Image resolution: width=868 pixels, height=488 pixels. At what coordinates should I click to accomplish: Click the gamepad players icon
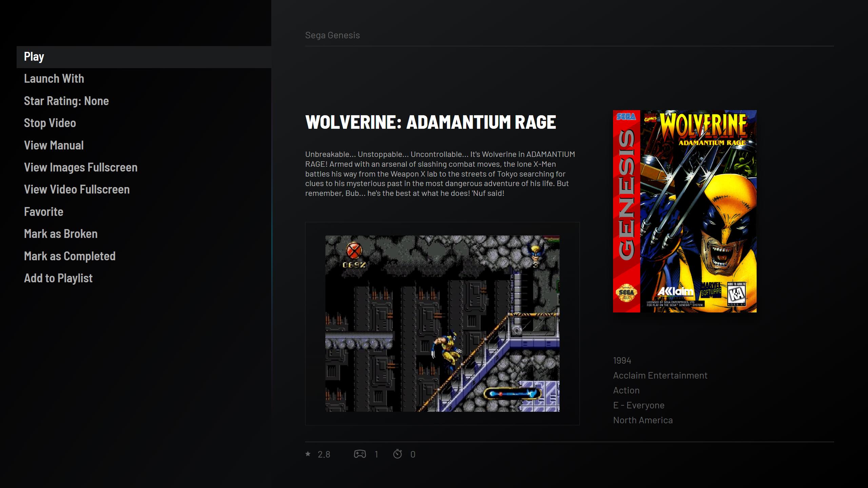click(360, 454)
